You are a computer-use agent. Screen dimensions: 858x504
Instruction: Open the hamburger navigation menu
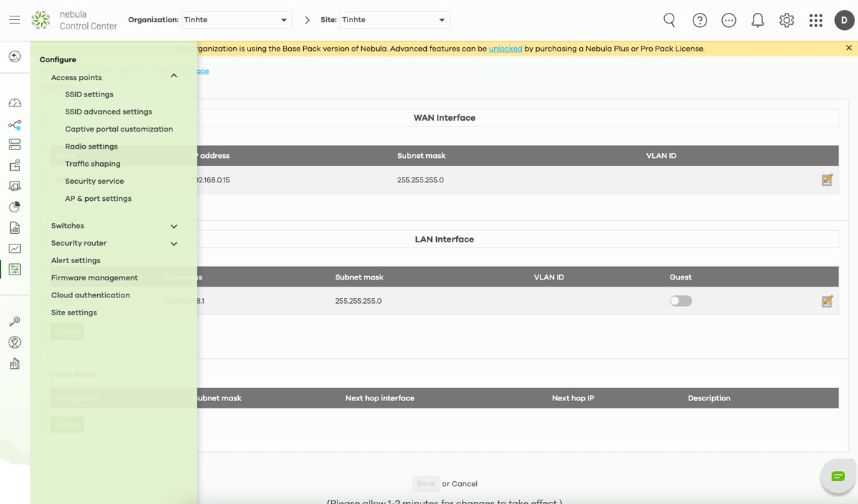(x=14, y=20)
